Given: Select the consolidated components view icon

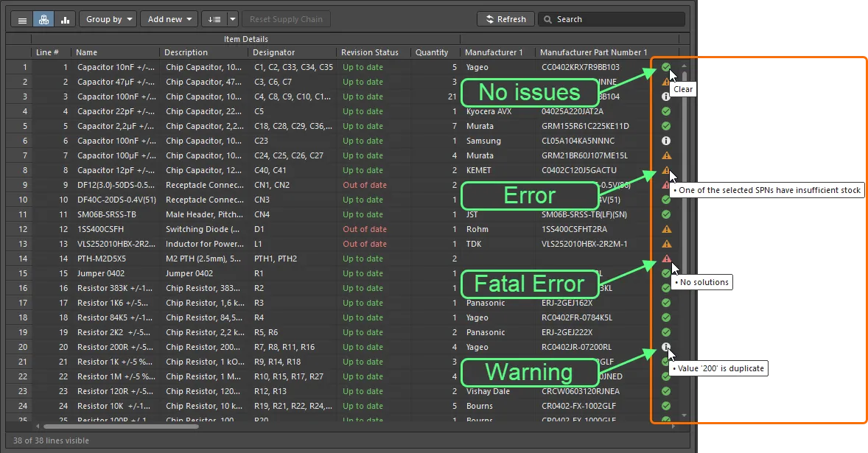Looking at the screenshot, I should [43, 20].
